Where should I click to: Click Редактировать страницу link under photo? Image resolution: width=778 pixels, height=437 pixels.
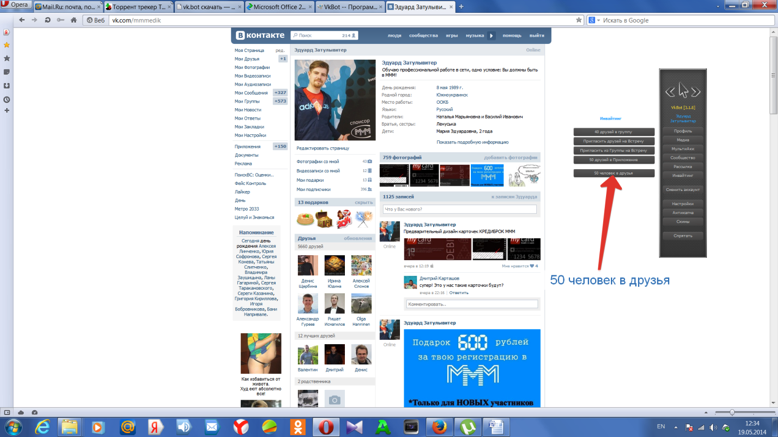pos(323,148)
